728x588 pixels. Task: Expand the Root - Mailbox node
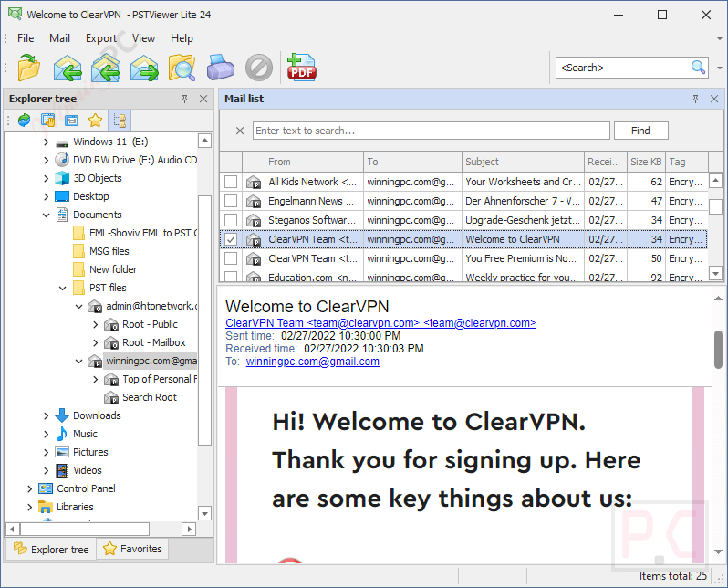coord(95,343)
